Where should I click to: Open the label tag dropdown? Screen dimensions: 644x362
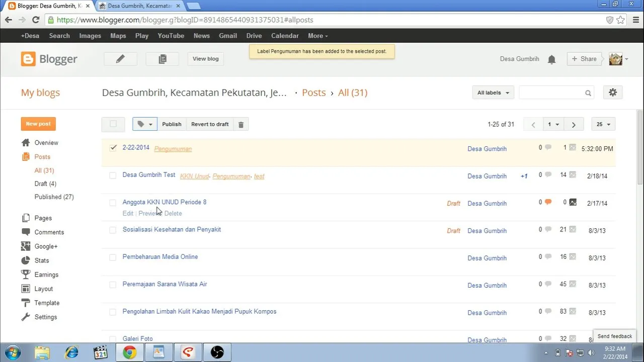(145, 124)
